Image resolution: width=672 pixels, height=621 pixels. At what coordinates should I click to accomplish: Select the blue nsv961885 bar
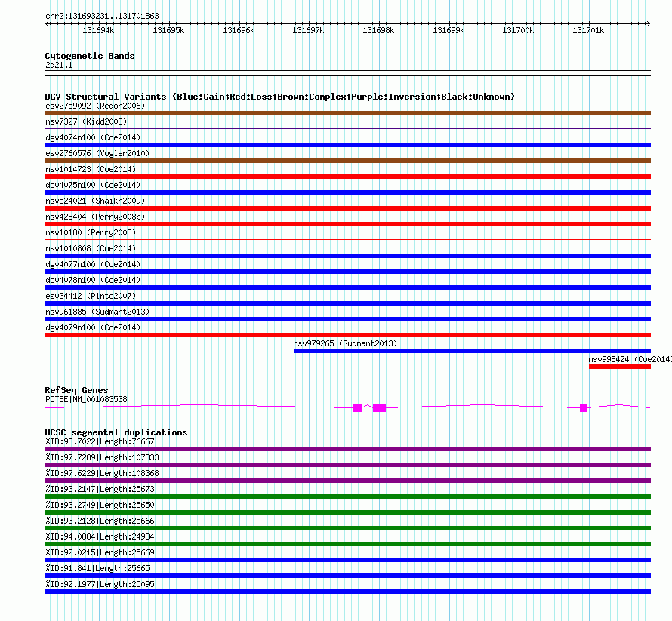347,319
